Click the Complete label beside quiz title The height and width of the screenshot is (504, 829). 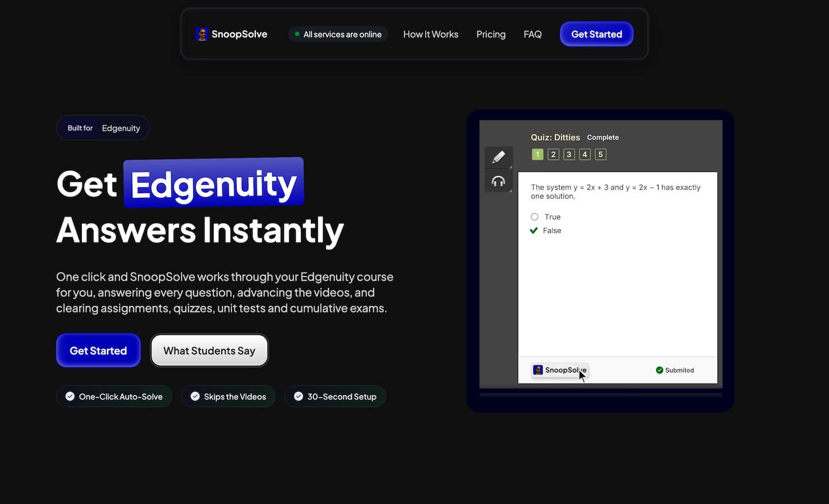tap(603, 137)
